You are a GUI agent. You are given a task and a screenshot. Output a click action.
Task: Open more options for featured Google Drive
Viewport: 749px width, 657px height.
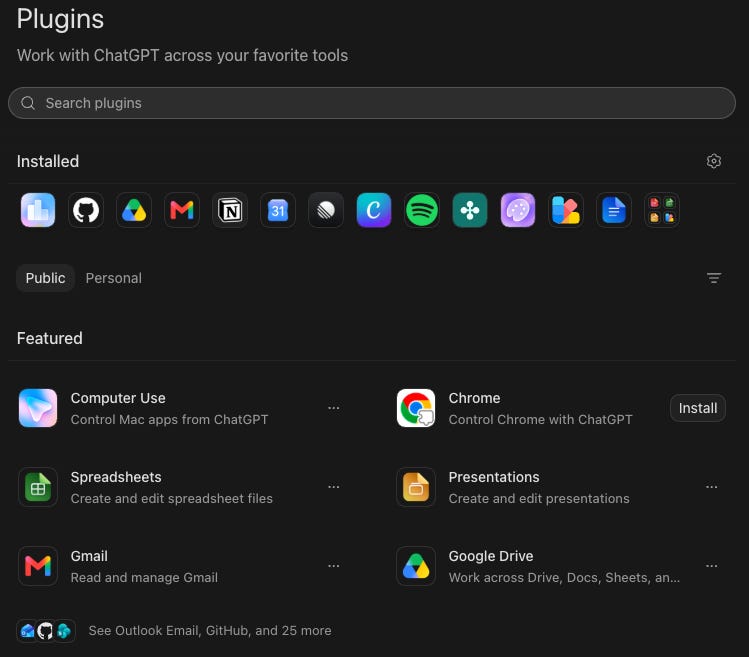[712, 566]
